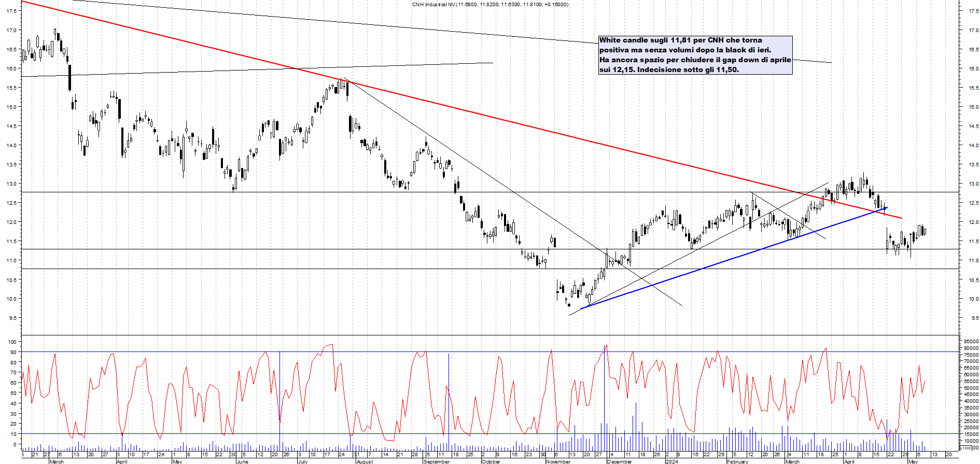Click the '15000' volume scale value
This screenshot has height=464, width=980.
pos(971,434)
